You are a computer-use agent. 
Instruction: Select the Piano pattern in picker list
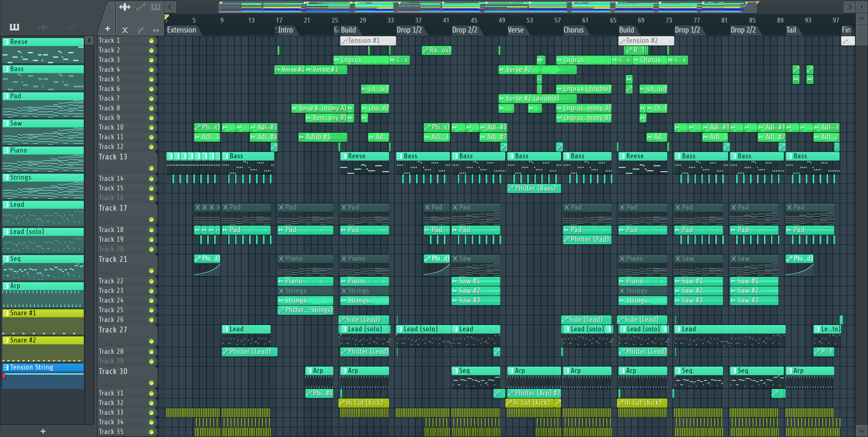pyautogui.click(x=43, y=159)
